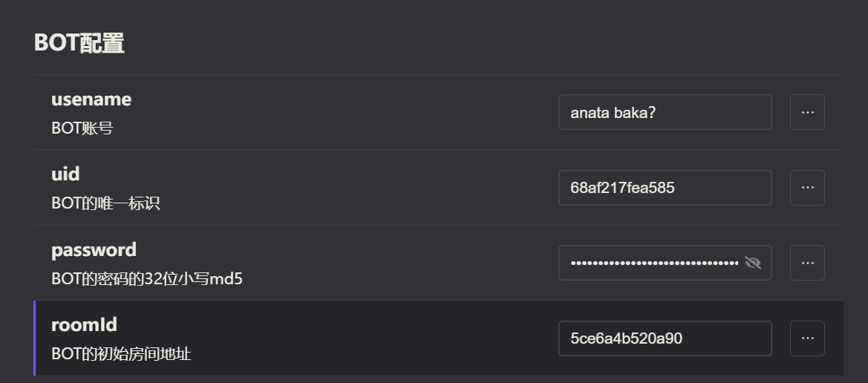The image size is (868, 383).
Task: Click the 'roomId' setting label
Action: click(x=84, y=325)
